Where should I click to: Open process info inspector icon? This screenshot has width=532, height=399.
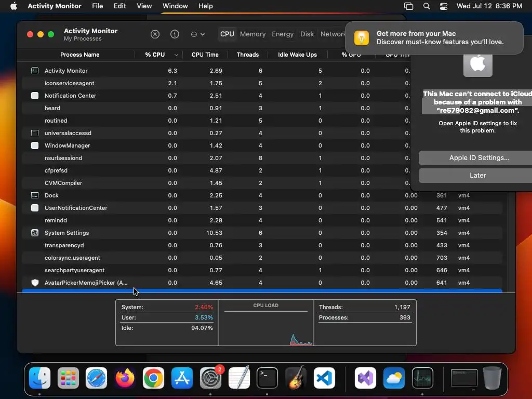[175, 34]
